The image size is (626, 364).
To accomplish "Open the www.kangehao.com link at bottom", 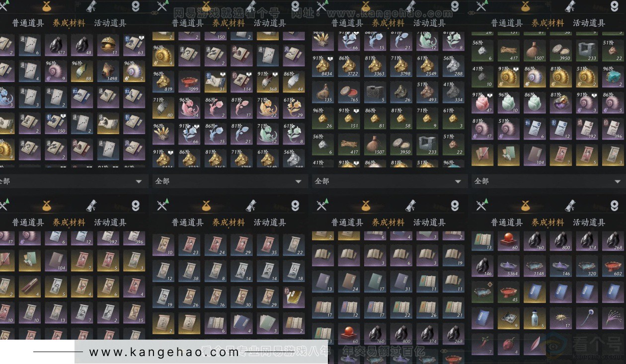I will click(164, 352).
